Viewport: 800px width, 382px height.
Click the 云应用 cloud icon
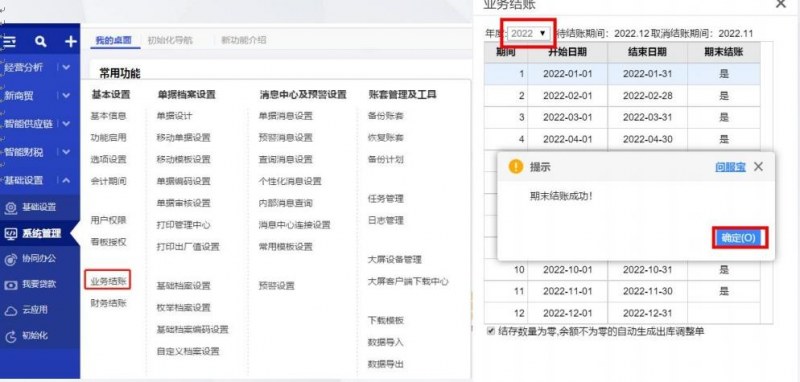11,311
